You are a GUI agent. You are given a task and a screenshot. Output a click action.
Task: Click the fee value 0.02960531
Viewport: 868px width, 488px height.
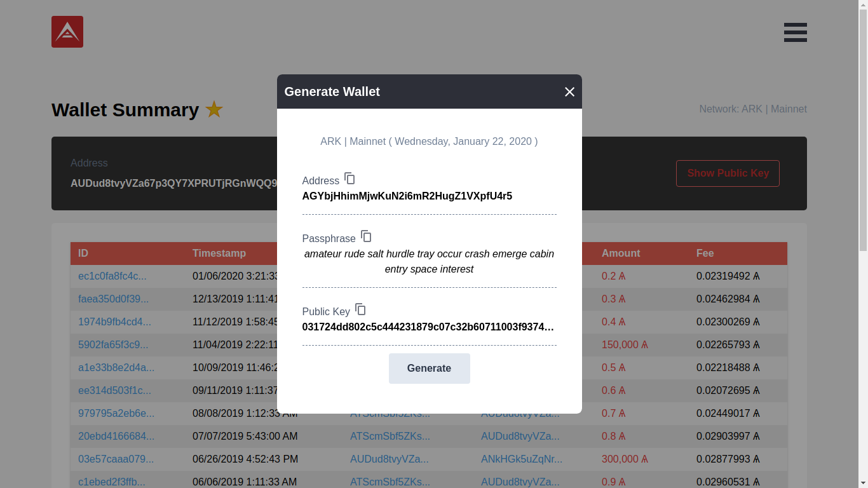728,482
